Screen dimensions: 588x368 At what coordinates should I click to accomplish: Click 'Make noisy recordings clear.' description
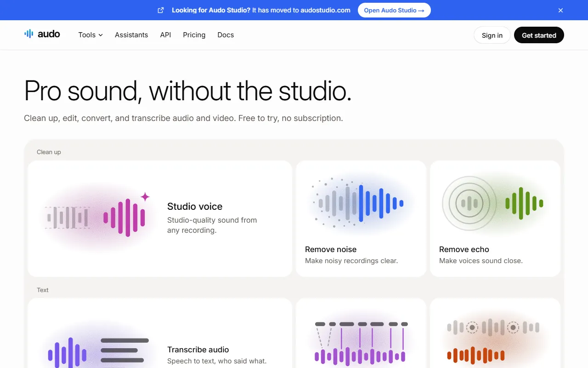coord(351,261)
